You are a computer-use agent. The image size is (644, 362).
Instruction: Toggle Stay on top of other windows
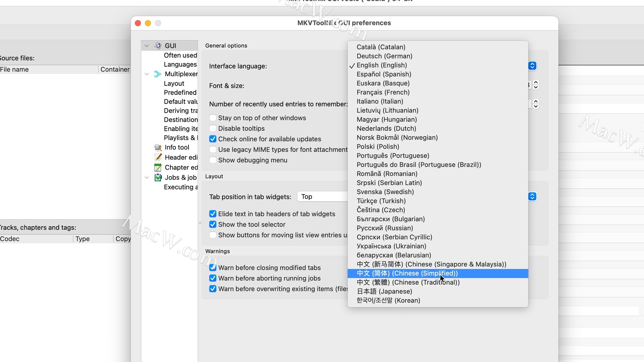pos(213,118)
